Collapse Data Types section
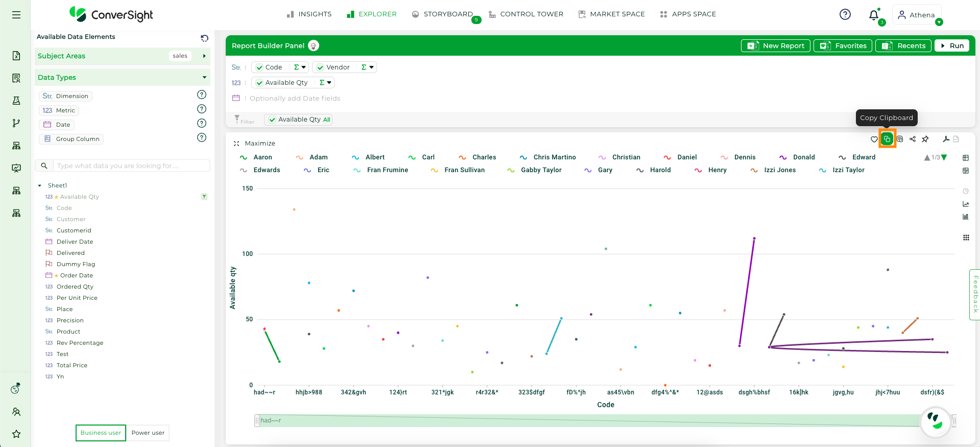 click(204, 78)
